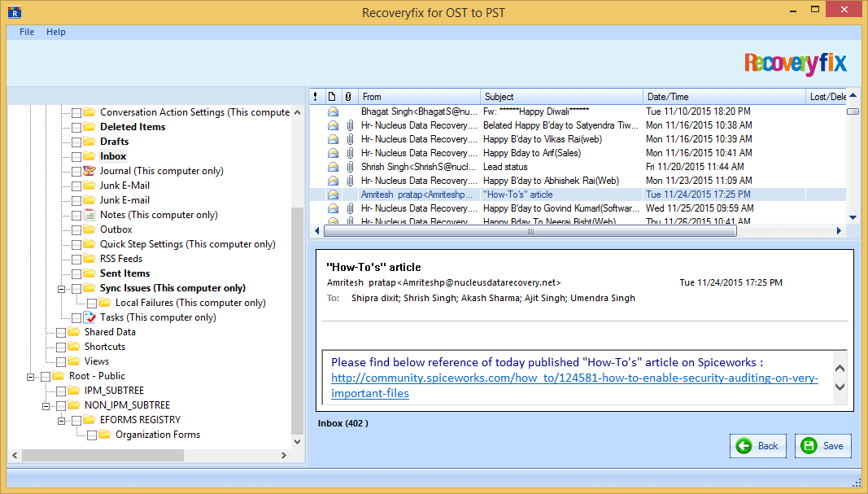Click the folder tree vertical scrollbar thumb

(x=297, y=321)
